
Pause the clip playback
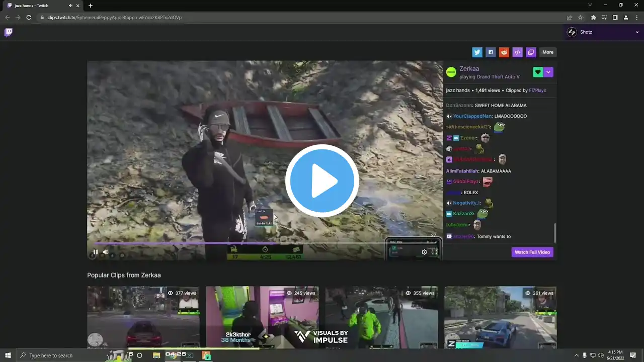click(x=95, y=252)
